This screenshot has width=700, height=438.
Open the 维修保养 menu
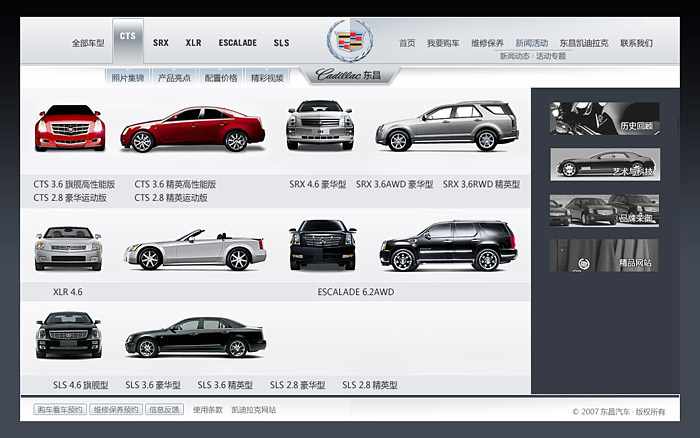coord(487,43)
